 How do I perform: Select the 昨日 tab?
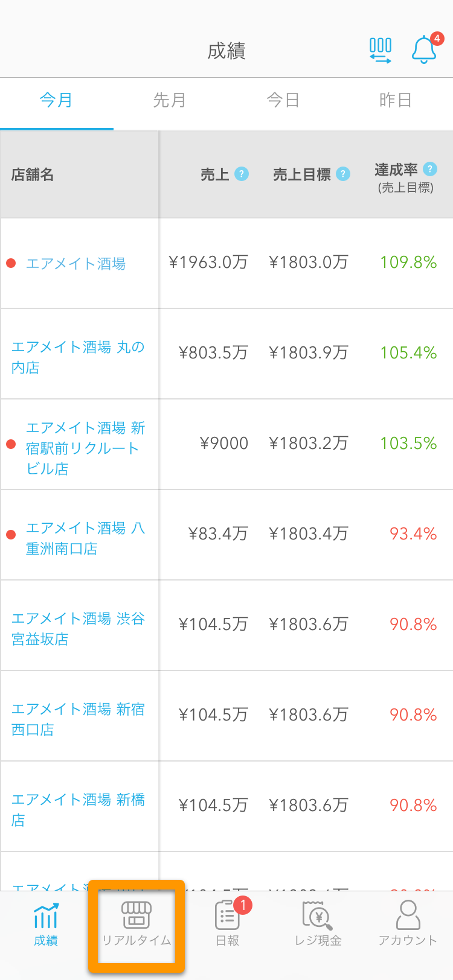pos(396,100)
